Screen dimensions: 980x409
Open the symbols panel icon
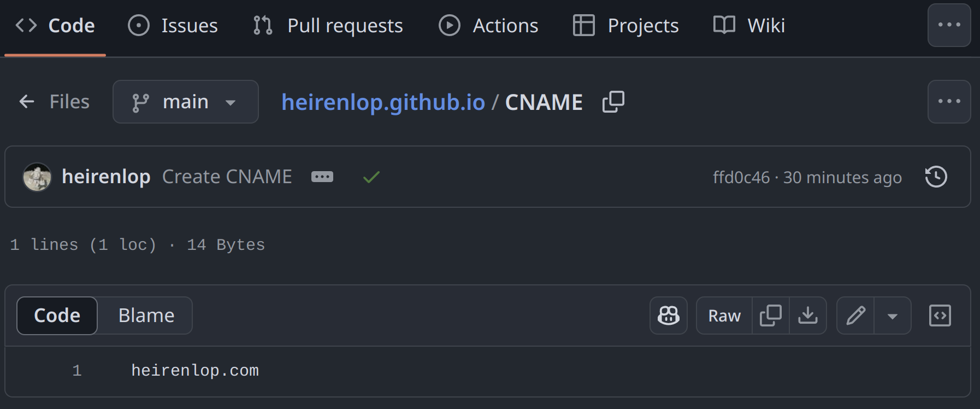pyautogui.click(x=940, y=315)
